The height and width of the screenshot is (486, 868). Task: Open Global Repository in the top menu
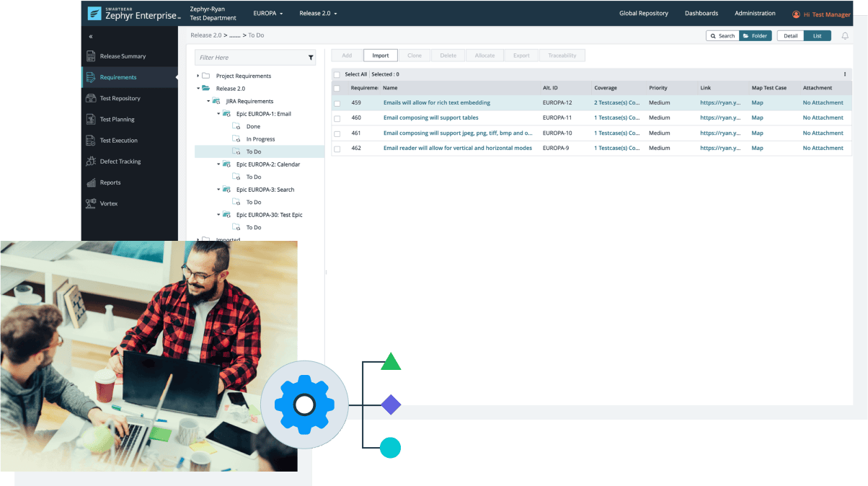pyautogui.click(x=644, y=14)
